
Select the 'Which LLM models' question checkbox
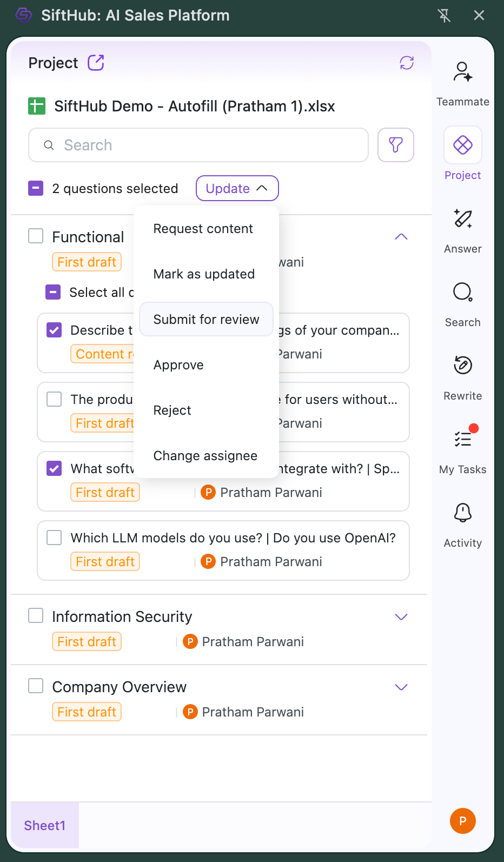[54, 538]
